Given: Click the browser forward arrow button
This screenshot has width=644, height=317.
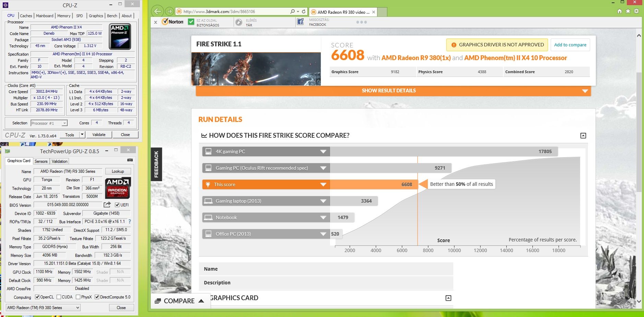Looking at the screenshot, I should 169,11.
